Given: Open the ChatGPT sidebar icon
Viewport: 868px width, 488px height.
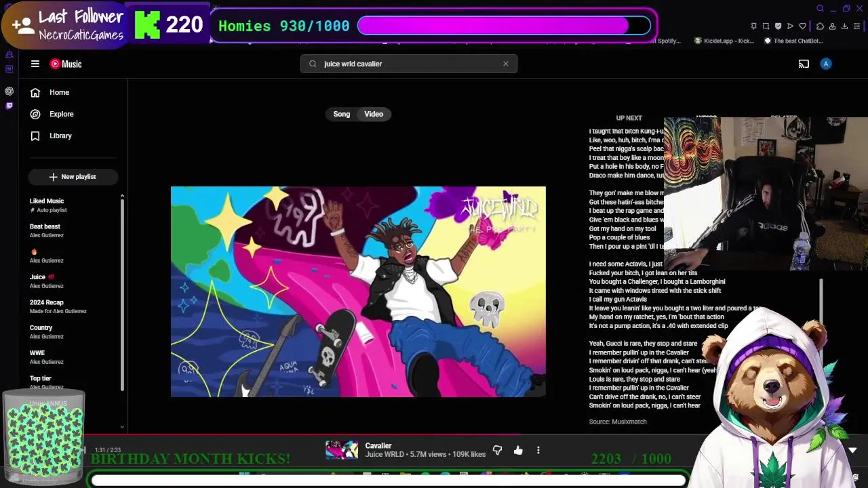Looking at the screenshot, I should tap(9, 91).
